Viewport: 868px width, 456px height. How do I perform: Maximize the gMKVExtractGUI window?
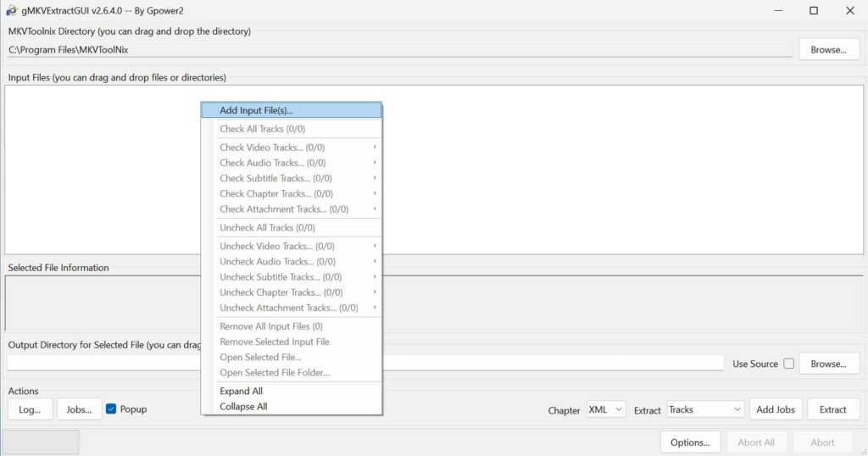(814, 10)
